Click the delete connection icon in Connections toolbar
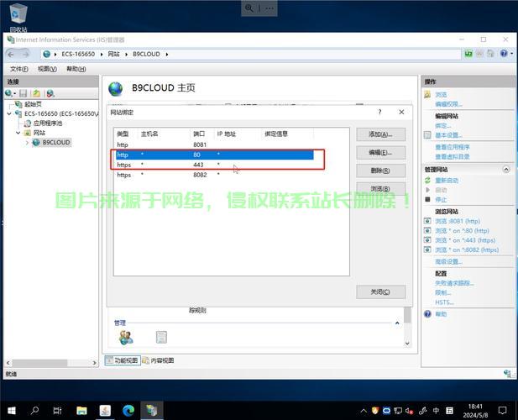The width and height of the screenshot is (518, 420). [50, 93]
